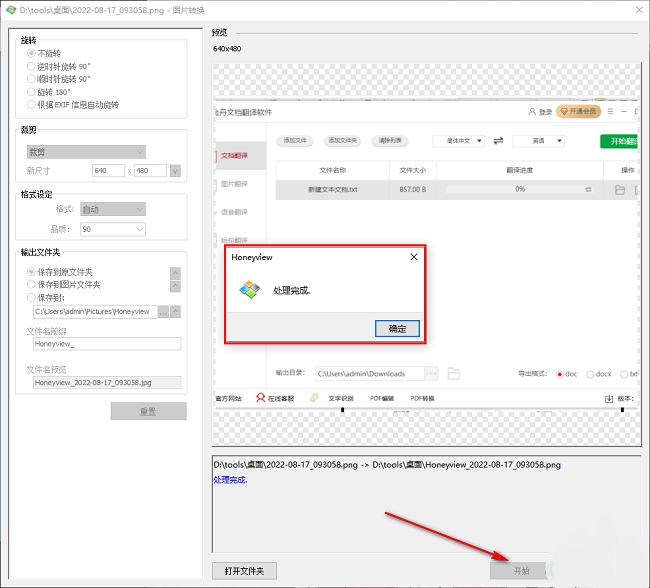Viewport: 650px width, 588px height.
Task: Expand the 格式 dropdown set to 自动
Action: coord(112,209)
